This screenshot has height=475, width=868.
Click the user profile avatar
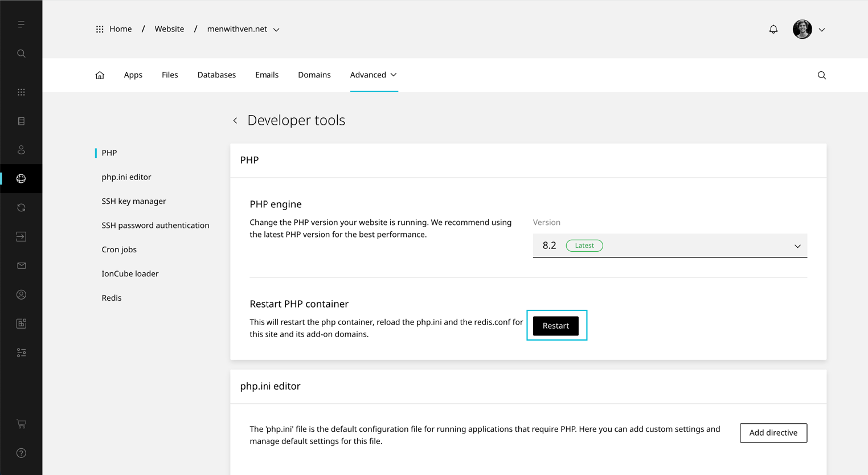tap(802, 29)
